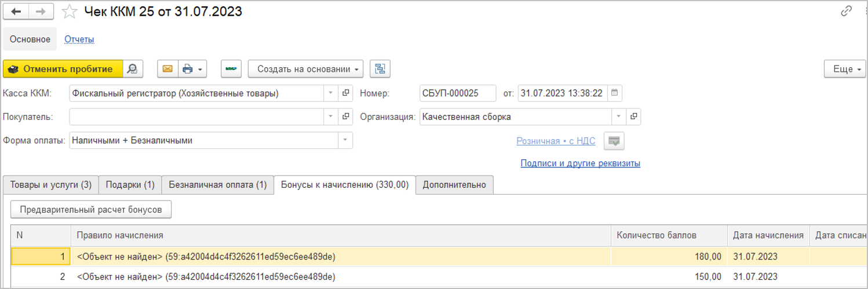Click the payment card icon near Розничная
Screen dimensions: 868x289
tap(614, 141)
